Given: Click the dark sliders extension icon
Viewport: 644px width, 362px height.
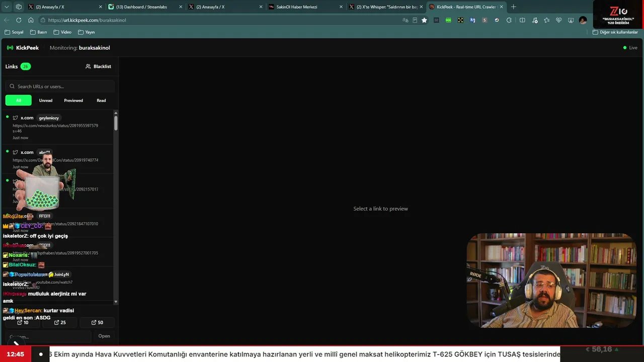Looking at the screenshot, I should pos(436,20).
